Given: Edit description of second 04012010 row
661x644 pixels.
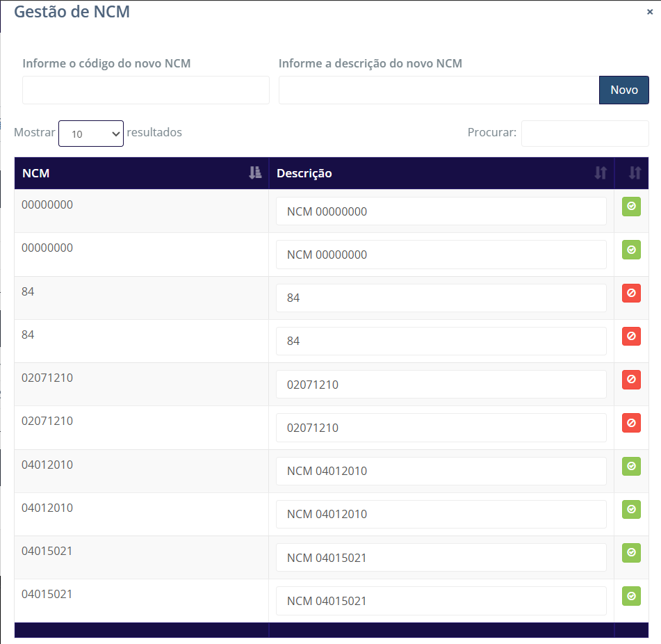Looking at the screenshot, I should [441, 514].
